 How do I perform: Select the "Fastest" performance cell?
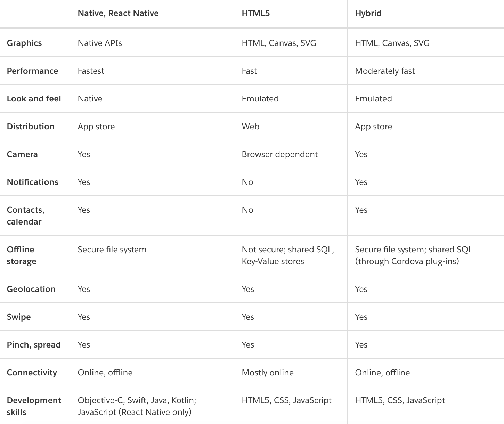tap(91, 71)
